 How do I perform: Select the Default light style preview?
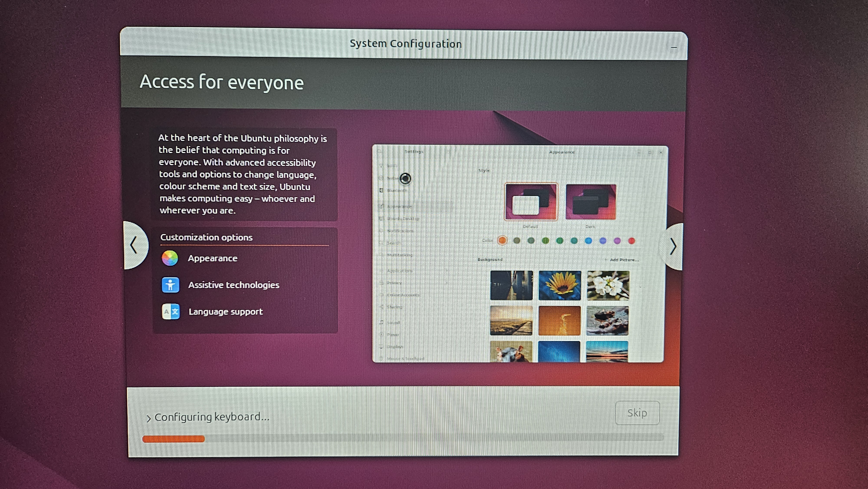tap(531, 202)
